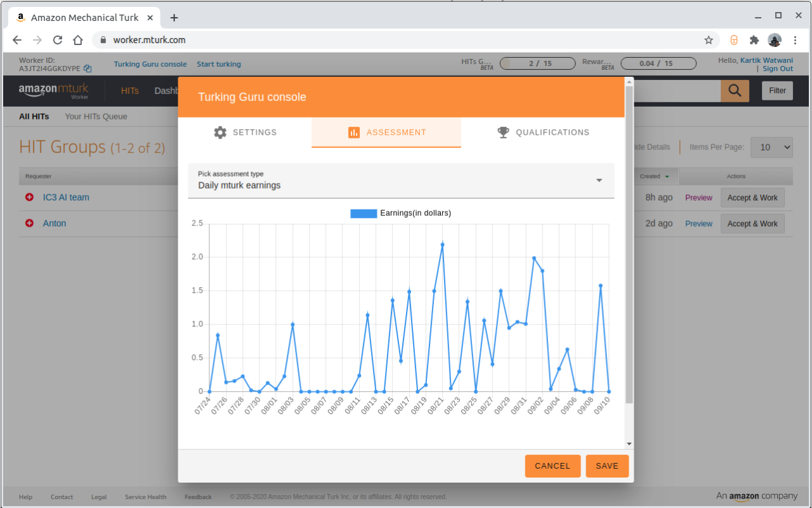
Task: Close the Amazon Mechanical Turk tab
Action: tap(149, 18)
